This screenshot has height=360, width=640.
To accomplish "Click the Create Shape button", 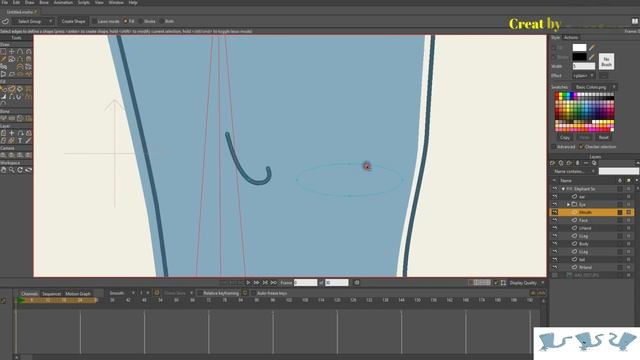I will pos(73,21).
